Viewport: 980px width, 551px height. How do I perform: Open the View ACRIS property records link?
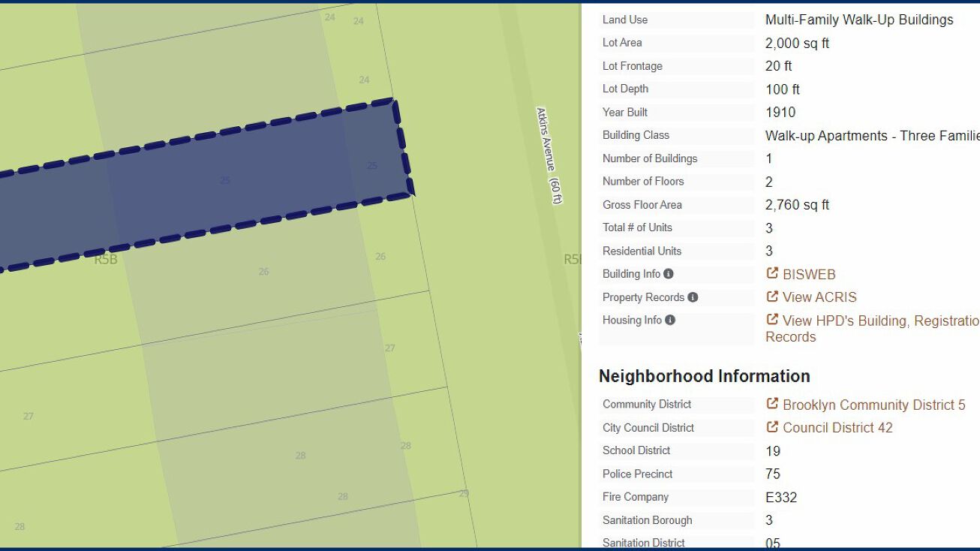click(819, 297)
